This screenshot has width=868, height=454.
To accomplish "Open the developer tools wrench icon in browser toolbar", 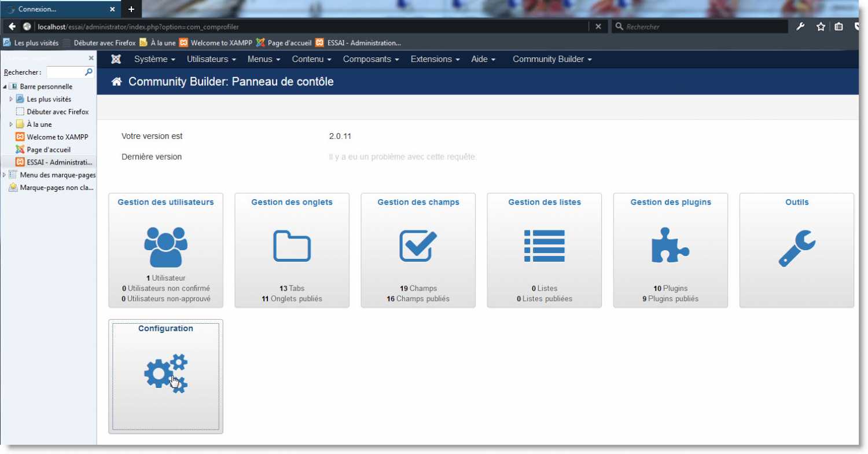I will [x=801, y=27].
